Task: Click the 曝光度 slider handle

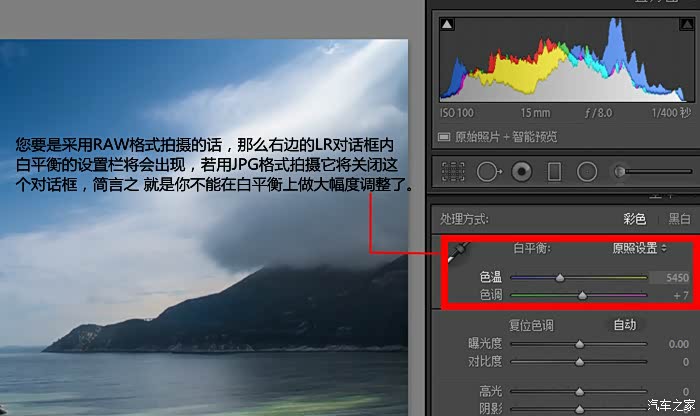Action: click(579, 344)
